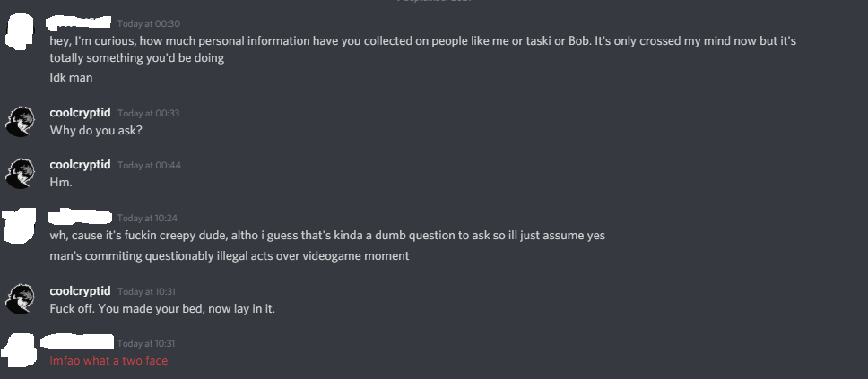Click the "Hm." message text
The height and width of the screenshot is (379, 868).
(60, 182)
